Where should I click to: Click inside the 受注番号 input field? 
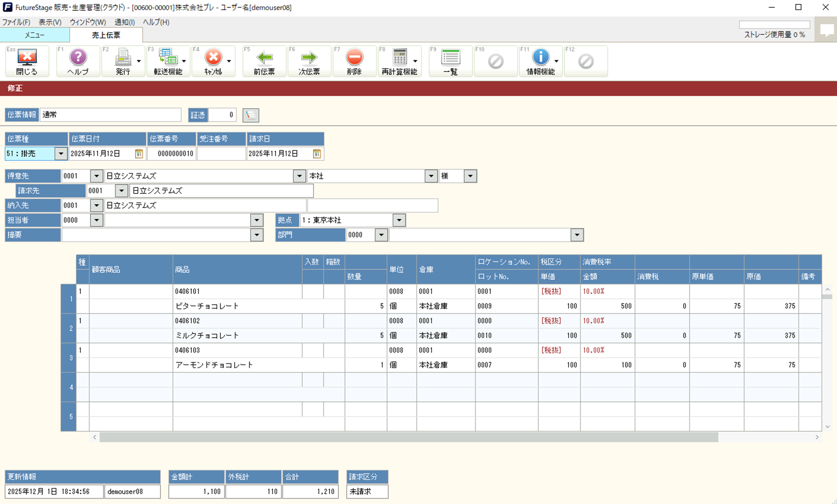[x=221, y=153]
